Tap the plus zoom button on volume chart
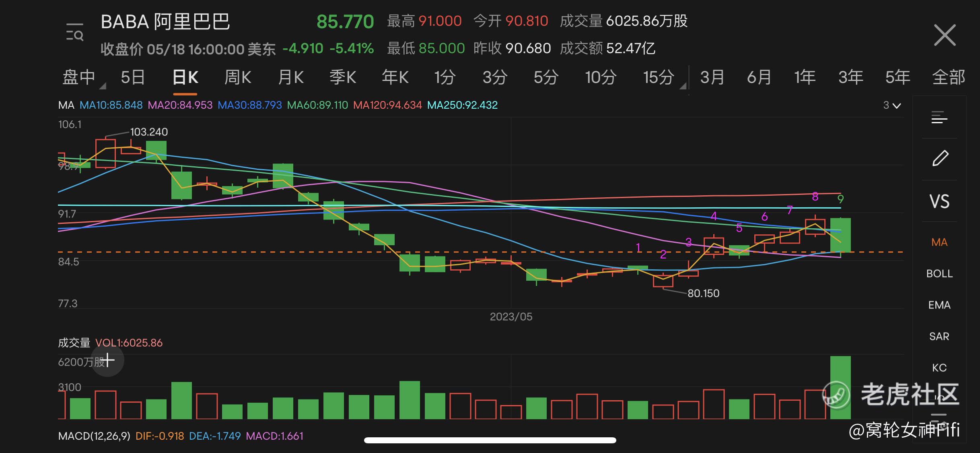Viewport: 980px width, 453px height. [107, 360]
